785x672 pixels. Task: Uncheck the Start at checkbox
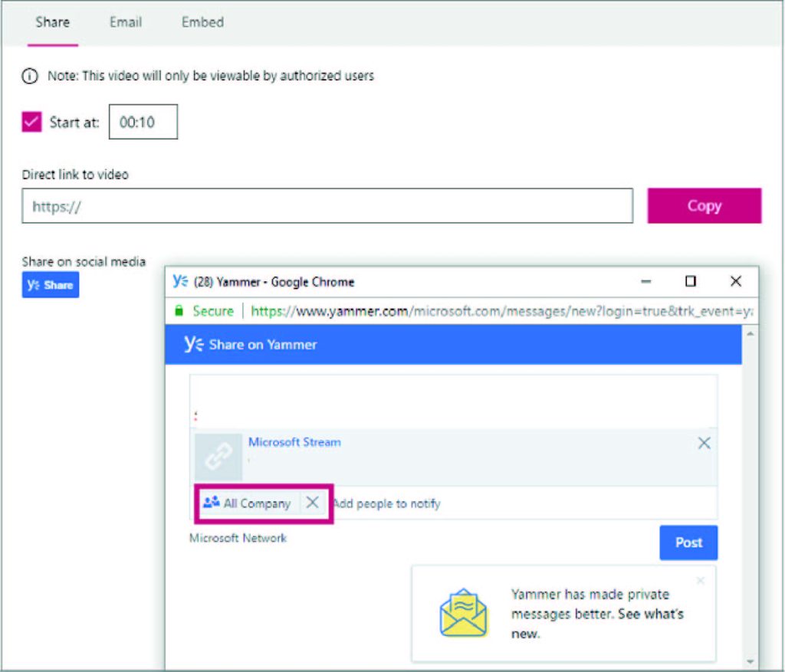(31, 122)
